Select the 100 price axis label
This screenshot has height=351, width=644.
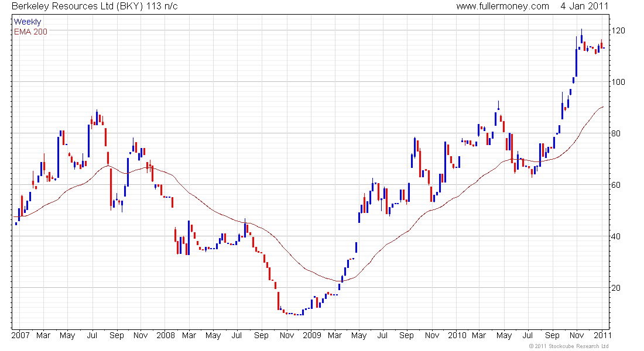618,82
